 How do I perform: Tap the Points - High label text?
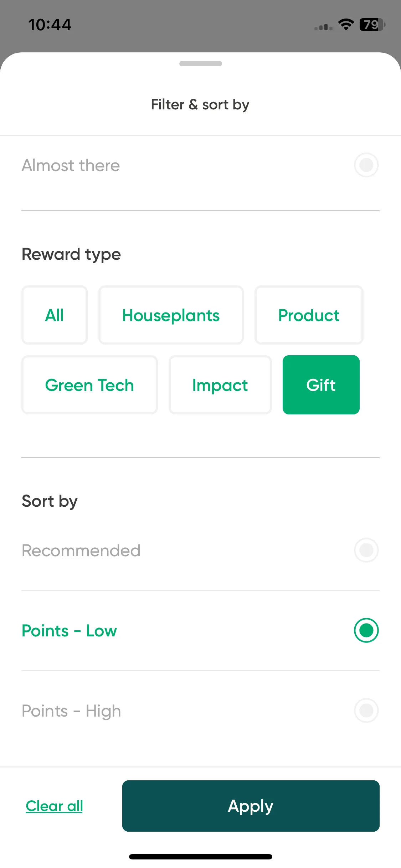pos(72,711)
